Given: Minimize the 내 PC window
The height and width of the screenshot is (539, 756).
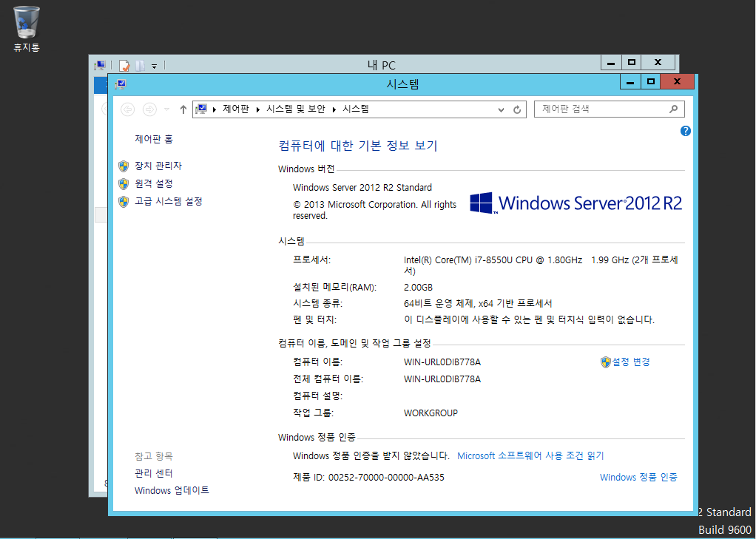Looking at the screenshot, I should (611, 63).
